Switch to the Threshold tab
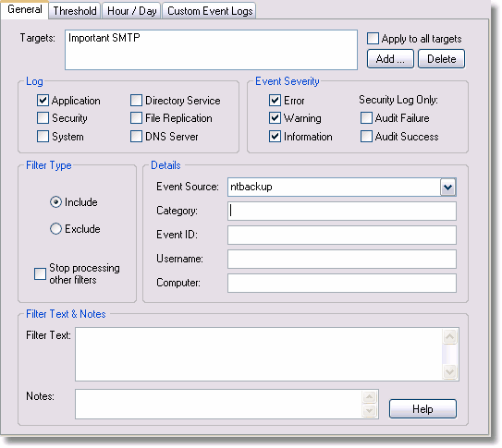Screen dimensions: 502x448 point(75,11)
